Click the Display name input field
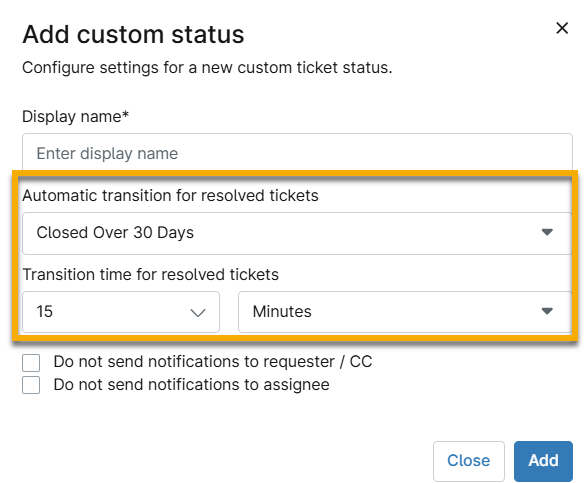585x483 pixels. pyautogui.click(x=297, y=153)
